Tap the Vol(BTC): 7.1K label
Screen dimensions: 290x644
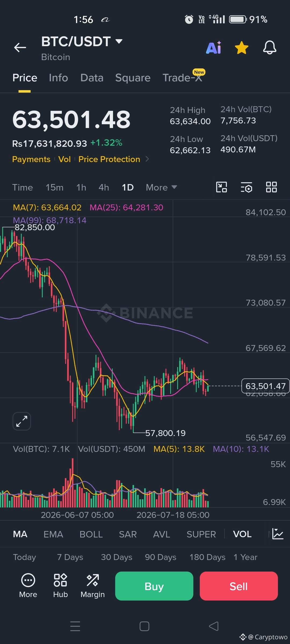click(x=41, y=449)
